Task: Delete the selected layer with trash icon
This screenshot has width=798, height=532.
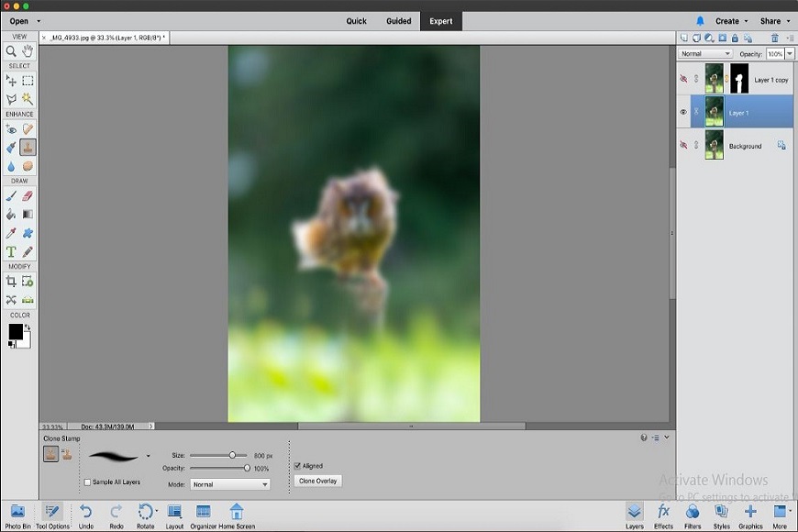Action: [774, 39]
